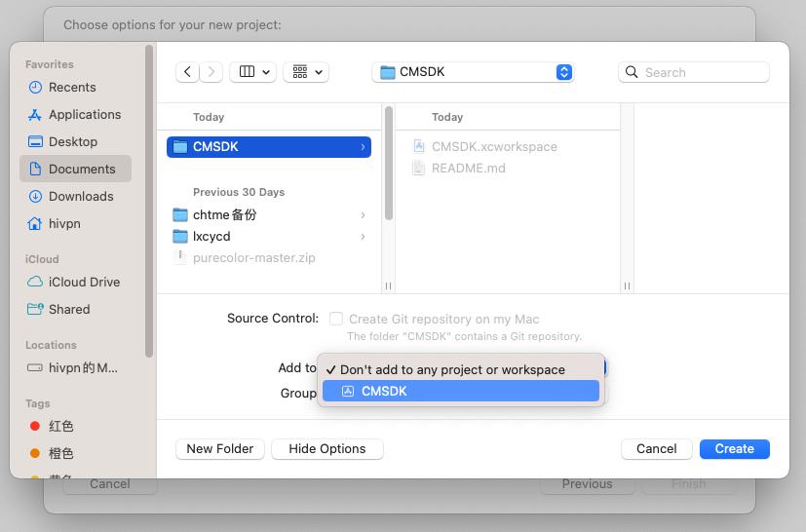The width and height of the screenshot is (806, 532).
Task: Go back with the left chevron button
Action: click(188, 72)
